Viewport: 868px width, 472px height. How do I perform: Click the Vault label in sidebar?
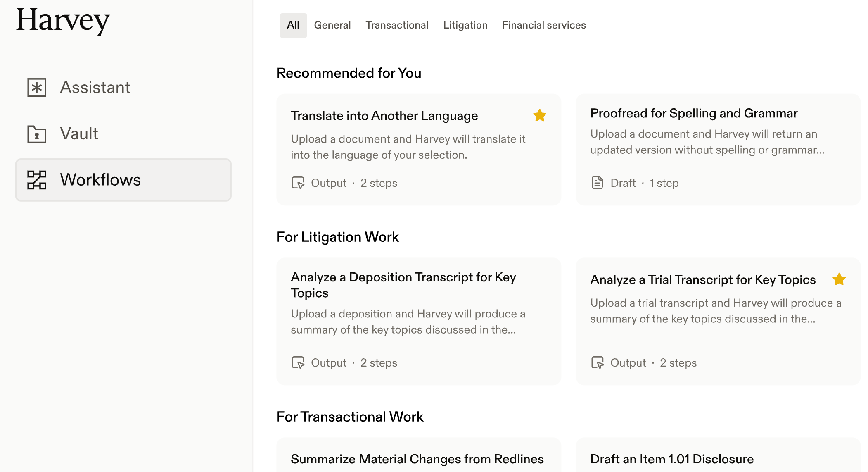pos(79,134)
